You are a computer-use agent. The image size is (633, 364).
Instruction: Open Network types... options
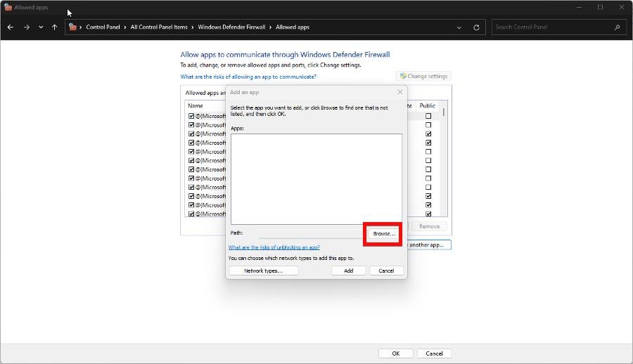point(264,271)
